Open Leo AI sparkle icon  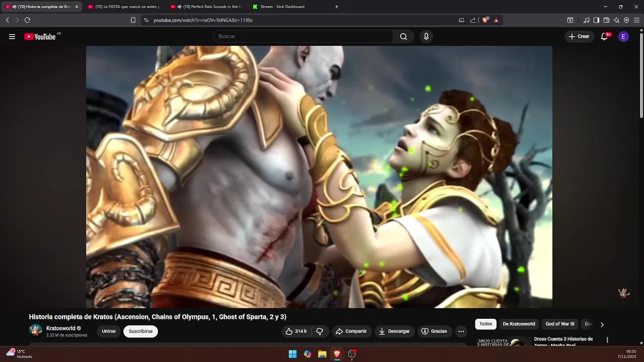point(616,20)
